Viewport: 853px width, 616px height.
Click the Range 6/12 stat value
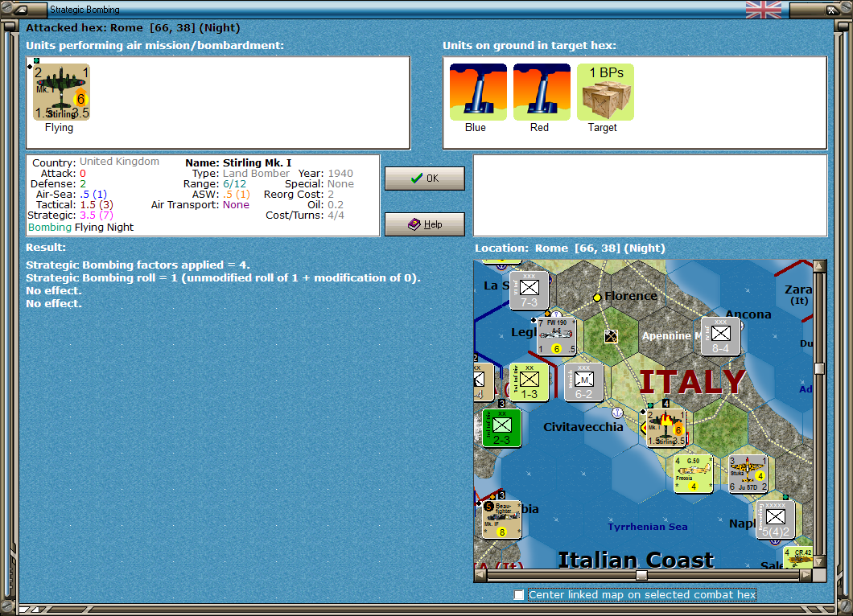point(234,184)
